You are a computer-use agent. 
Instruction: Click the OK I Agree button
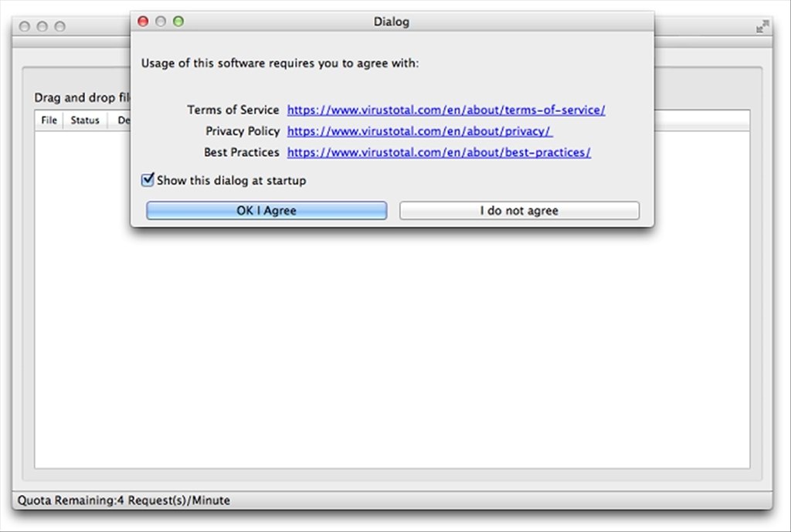(x=266, y=210)
